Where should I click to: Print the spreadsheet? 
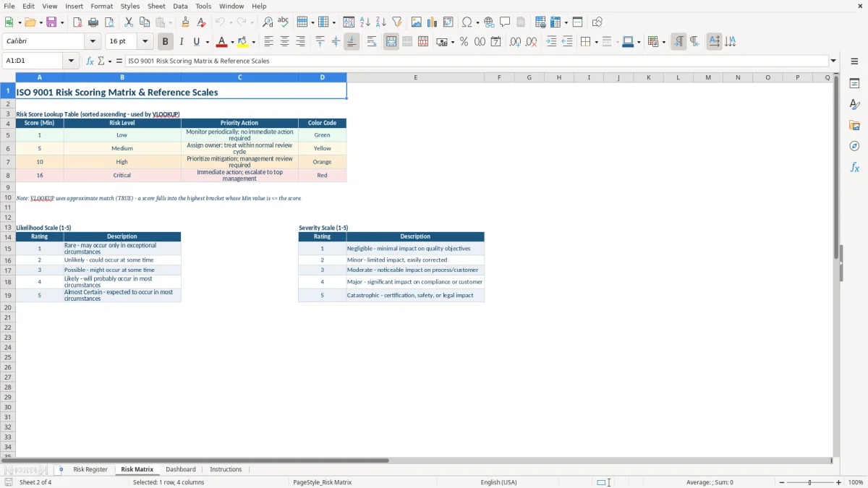click(93, 22)
